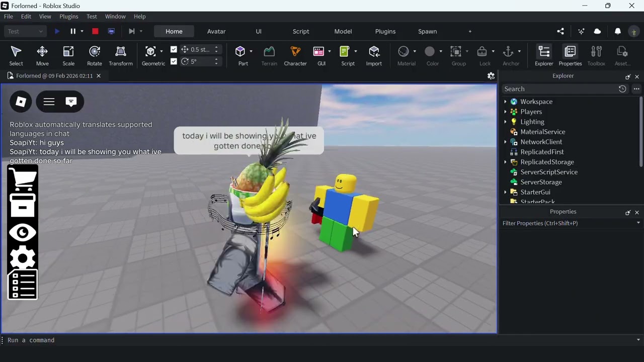Open viewport settings gear icon

coord(491,76)
